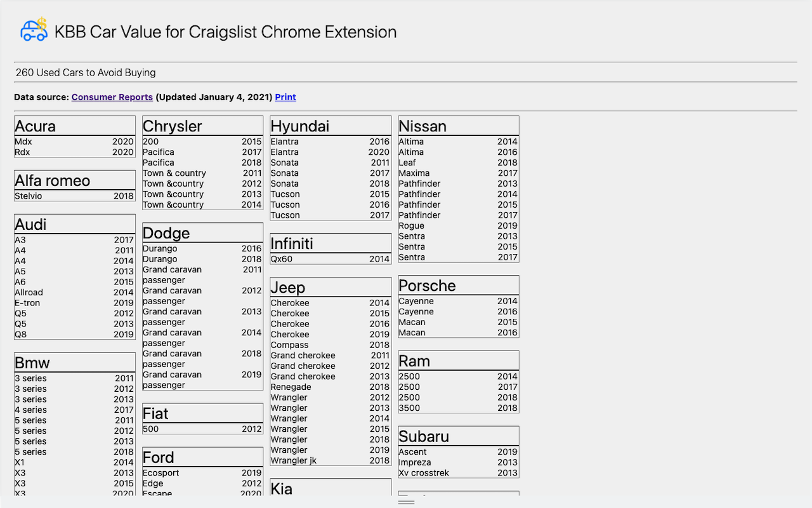Select the Durango 2016 row
The image size is (812, 508).
coord(203,249)
